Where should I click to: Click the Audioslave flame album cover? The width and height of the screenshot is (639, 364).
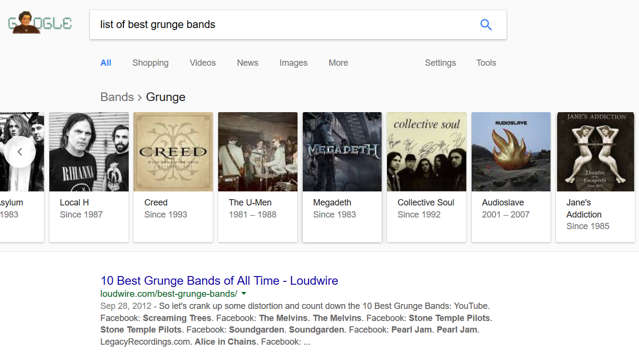(511, 152)
